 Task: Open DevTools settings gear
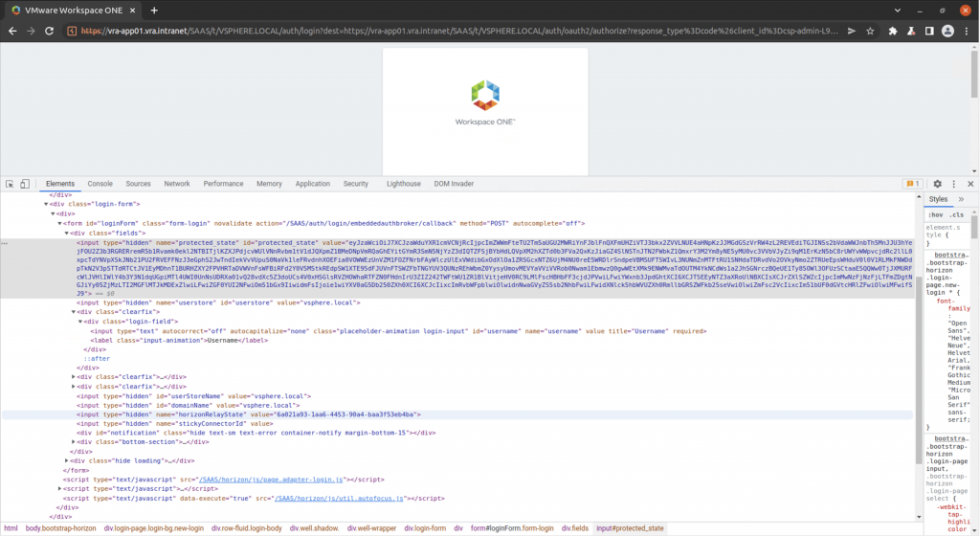pos(938,184)
